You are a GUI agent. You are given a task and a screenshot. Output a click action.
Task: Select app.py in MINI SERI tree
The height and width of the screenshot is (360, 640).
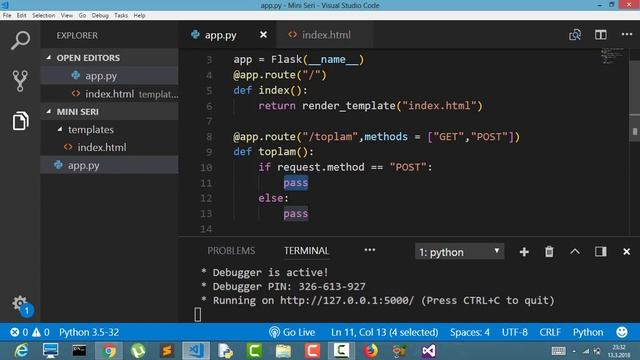109,165
